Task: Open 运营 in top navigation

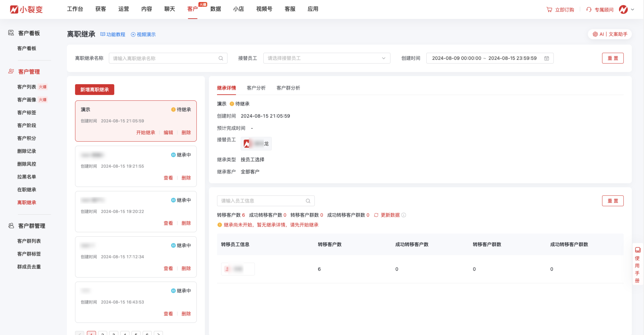Action: point(124,9)
